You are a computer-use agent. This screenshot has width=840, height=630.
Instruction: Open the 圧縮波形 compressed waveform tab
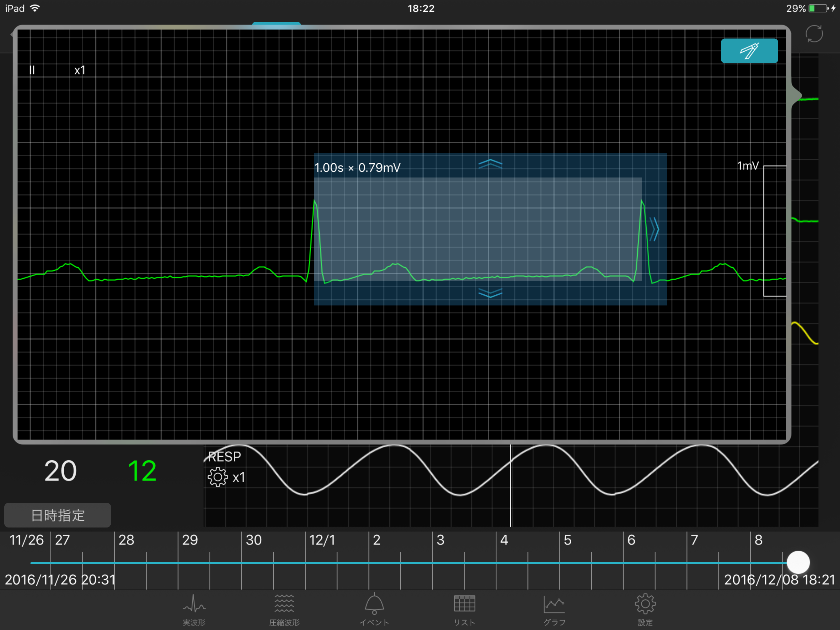coord(284,610)
